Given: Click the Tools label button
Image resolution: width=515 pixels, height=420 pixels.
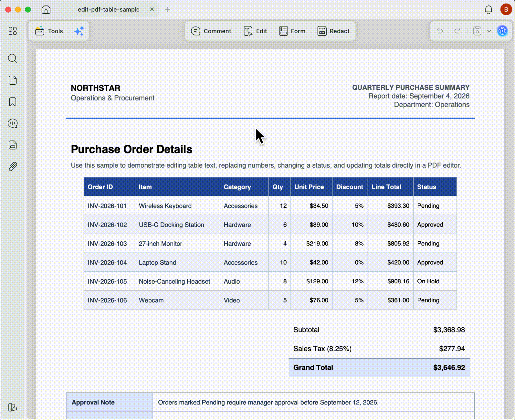Looking at the screenshot, I should pyautogui.click(x=56, y=31).
